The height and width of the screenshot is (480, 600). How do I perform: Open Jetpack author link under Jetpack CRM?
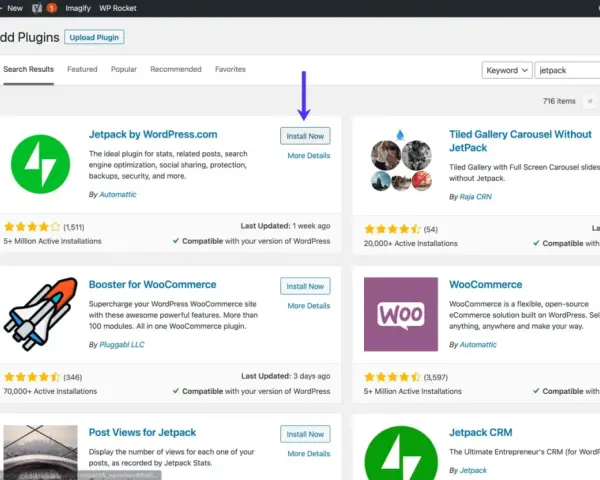click(x=473, y=470)
